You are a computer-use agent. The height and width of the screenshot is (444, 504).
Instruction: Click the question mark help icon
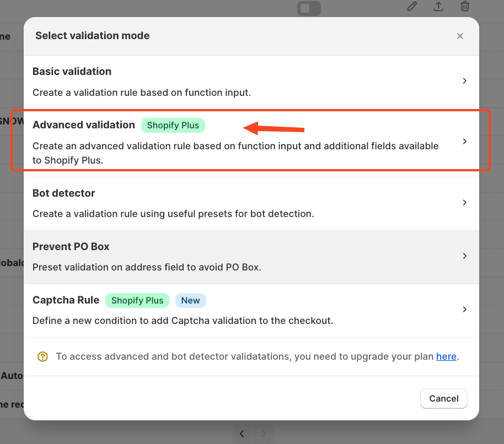43,356
